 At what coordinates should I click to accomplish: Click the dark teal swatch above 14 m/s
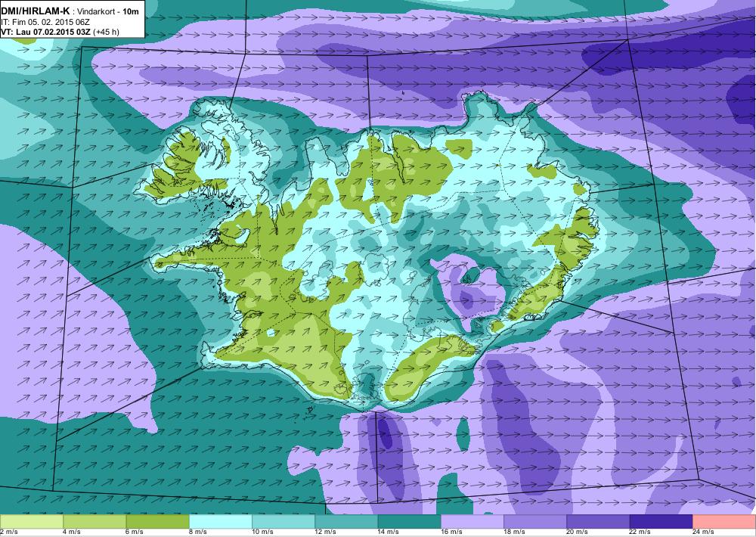pyautogui.click(x=409, y=522)
